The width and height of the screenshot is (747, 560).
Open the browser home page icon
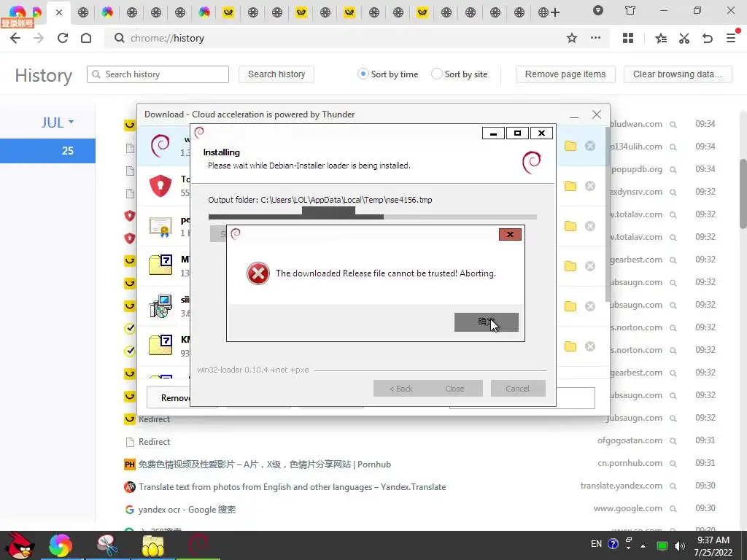pyautogui.click(x=86, y=38)
